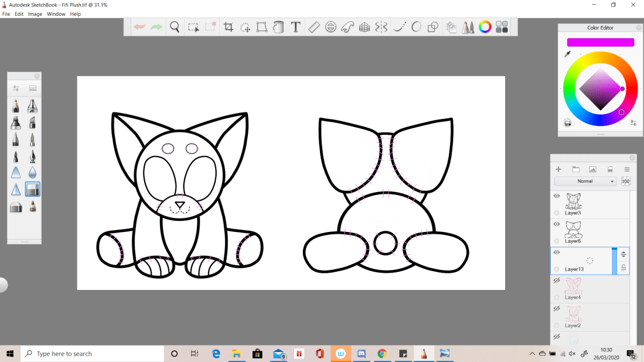Select the Text tool

pyautogui.click(x=295, y=27)
